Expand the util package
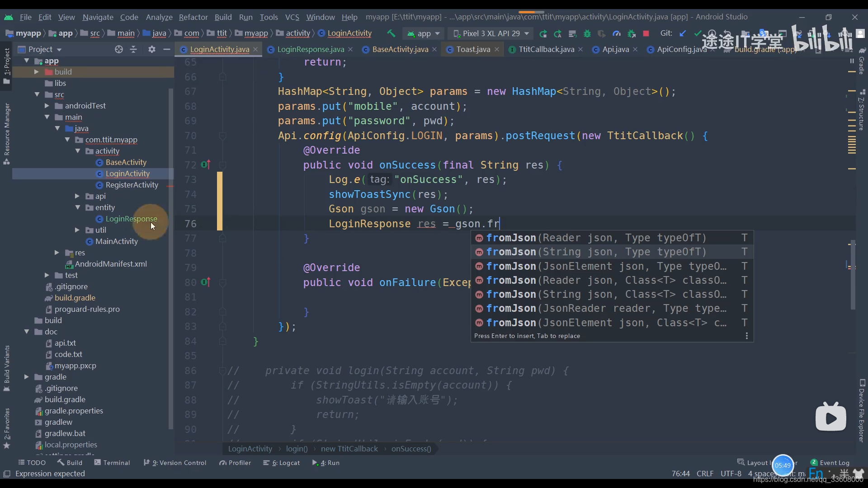The width and height of the screenshot is (868, 488). click(x=77, y=230)
